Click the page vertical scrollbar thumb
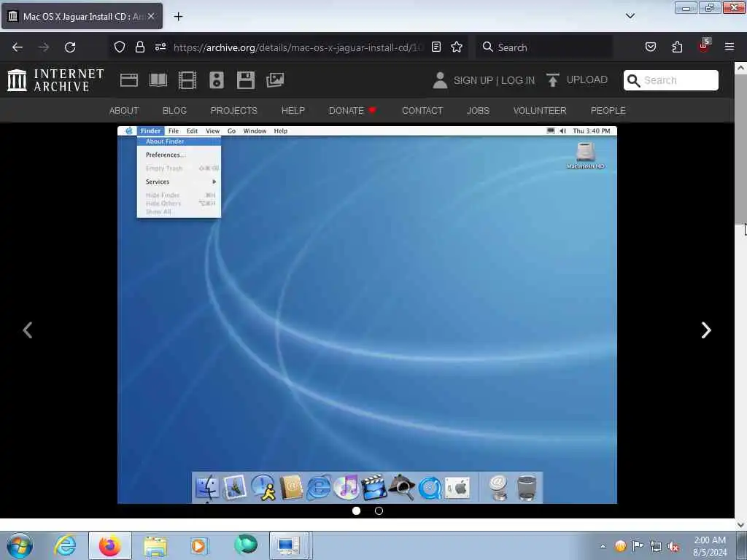Viewport: 747px width, 560px height. point(740,149)
